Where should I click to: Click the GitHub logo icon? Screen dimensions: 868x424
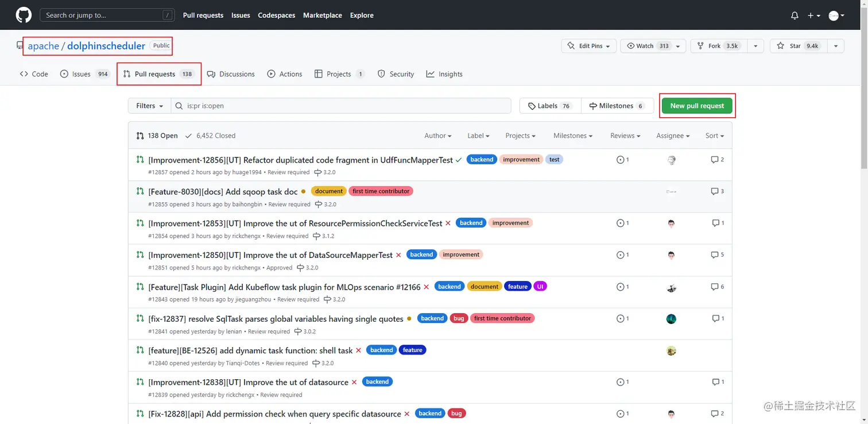tap(24, 16)
